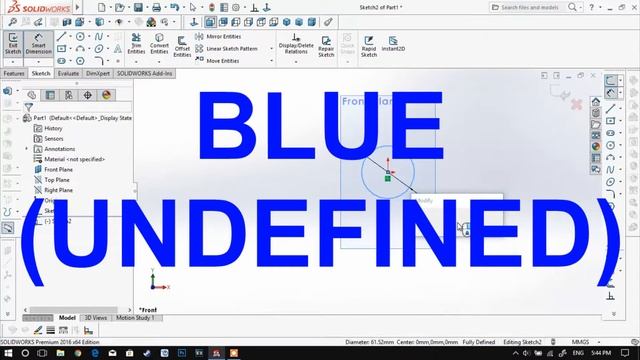Select History in the feature tree
The height and width of the screenshot is (360, 640).
[53, 128]
